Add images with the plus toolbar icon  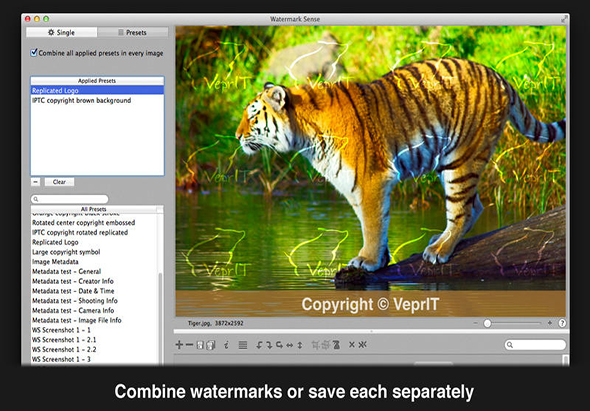[179, 344]
